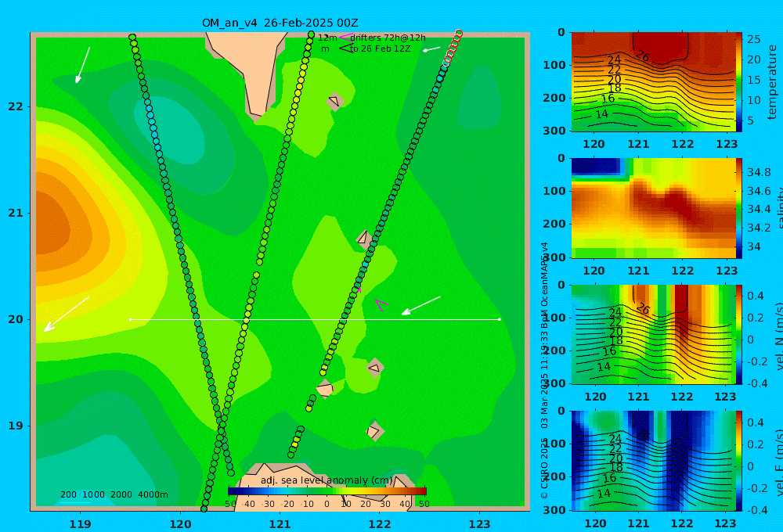Click the 14 contour label in temperature panel
The image size is (783, 532).
602,114
